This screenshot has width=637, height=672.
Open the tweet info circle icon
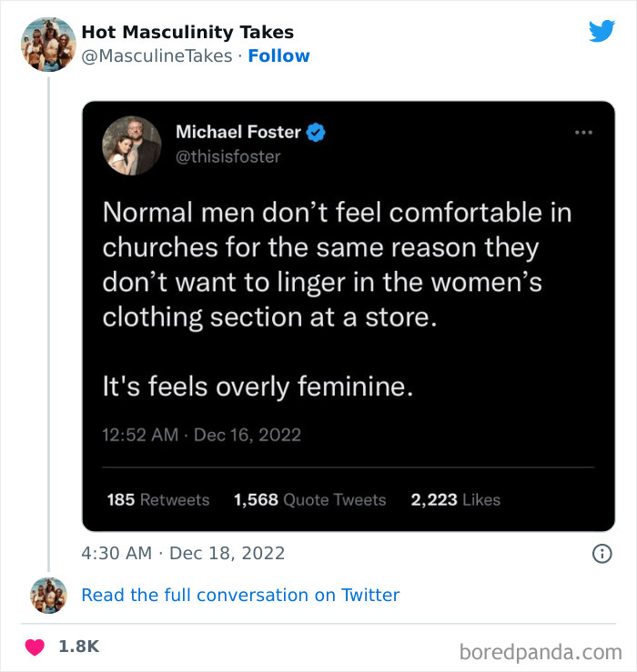[602, 553]
